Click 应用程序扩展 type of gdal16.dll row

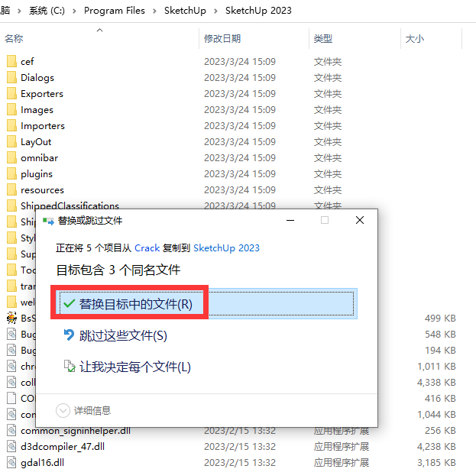click(342, 463)
